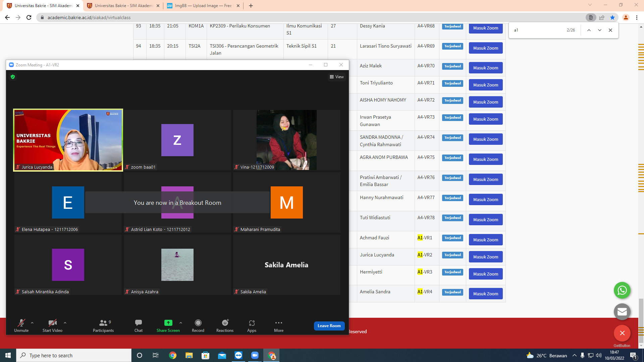The image size is (644, 362).
Task: Open Mail app from the taskbar
Action: pos(222,355)
